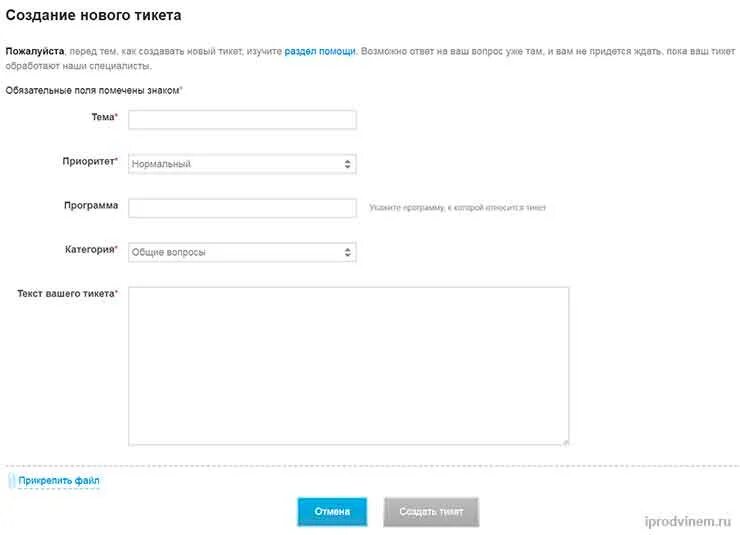The height and width of the screenshot is (535, 740).
Task: Submit with the Создать тикет button
Action: pyautogui.click(x=431, y=512)
